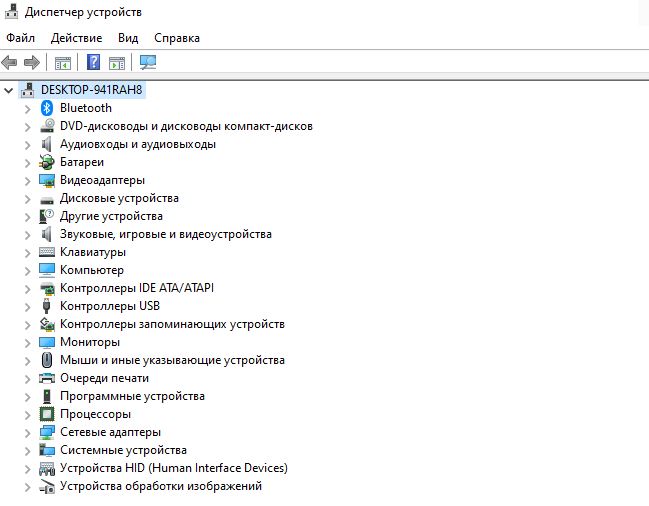Screen dimensions: 649x506
Task: Expand the Системные устройства category
Action: pos(27,451)
